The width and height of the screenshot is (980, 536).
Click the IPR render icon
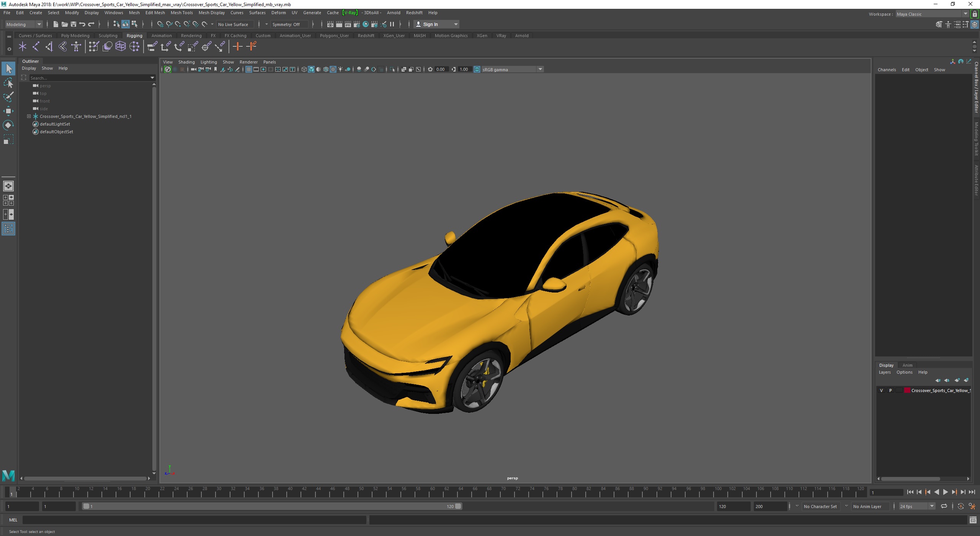point(348,24)
